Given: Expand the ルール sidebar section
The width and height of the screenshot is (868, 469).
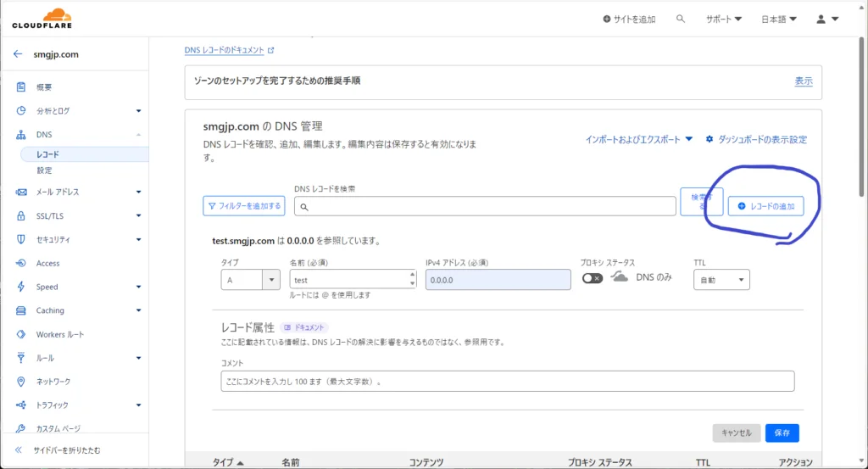Looking at the screenshot, I should coord(138,358).
